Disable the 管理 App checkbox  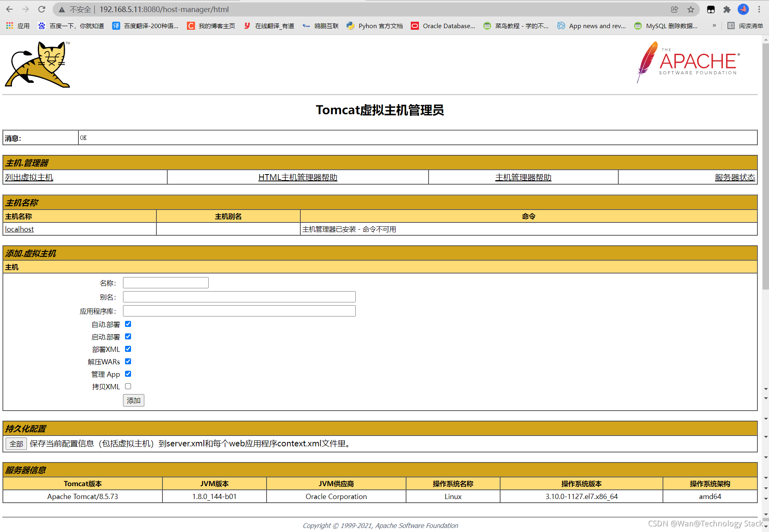pos(128,374)
